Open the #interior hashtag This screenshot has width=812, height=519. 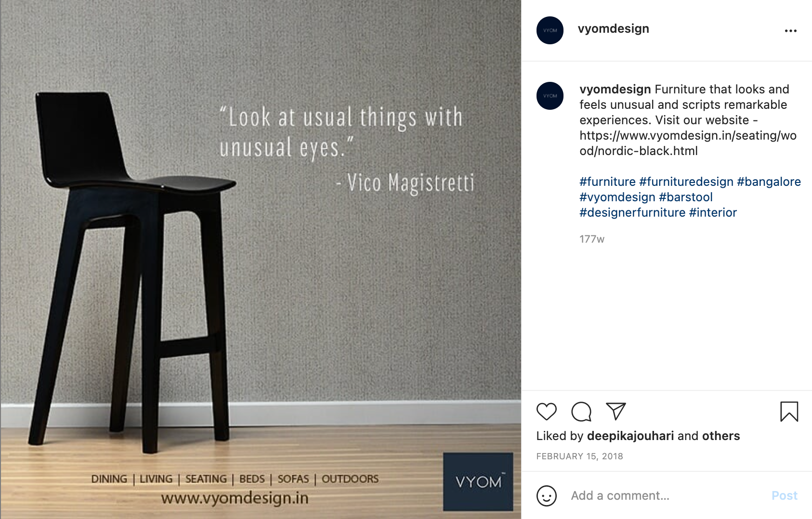713,213
